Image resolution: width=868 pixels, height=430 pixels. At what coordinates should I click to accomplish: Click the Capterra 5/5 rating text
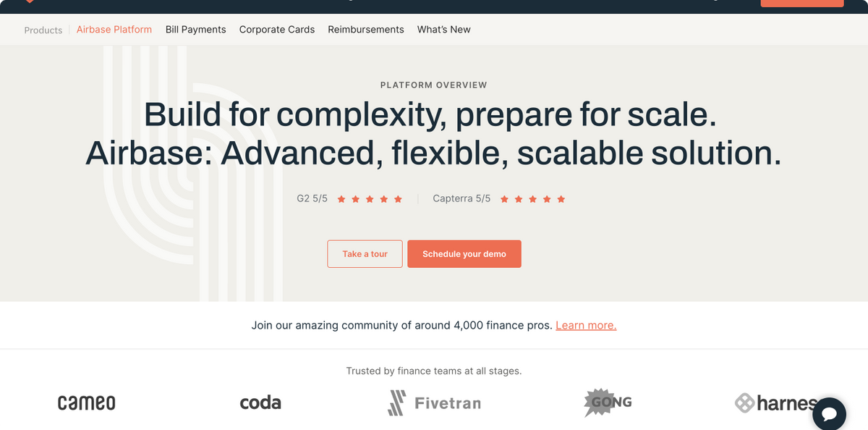click(461, 198)
